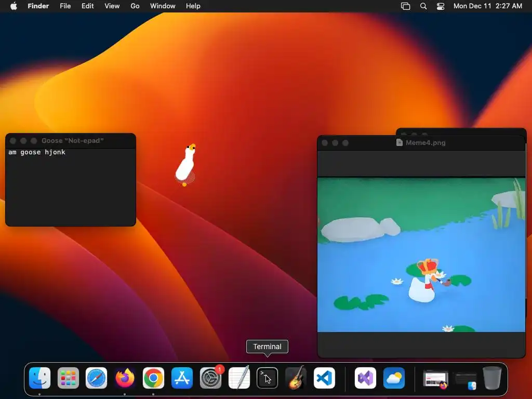
Task: Launch Safari from the dock
Action: click(96, 378)
